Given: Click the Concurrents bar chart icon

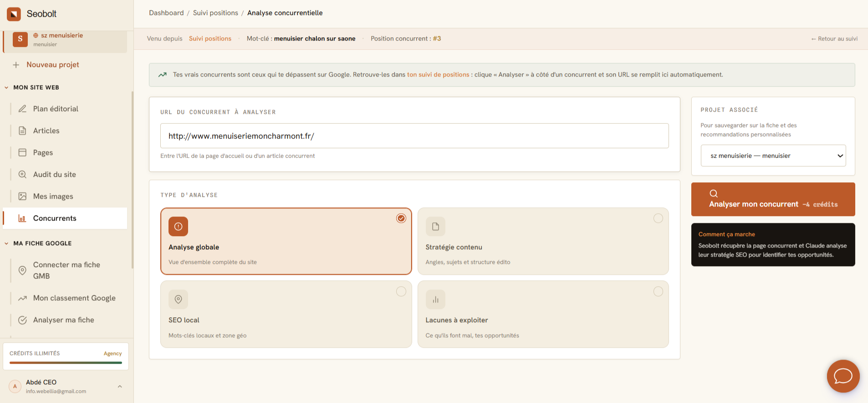Looking at the screenshot, I should pyautogui.click(x=22, y=218).
